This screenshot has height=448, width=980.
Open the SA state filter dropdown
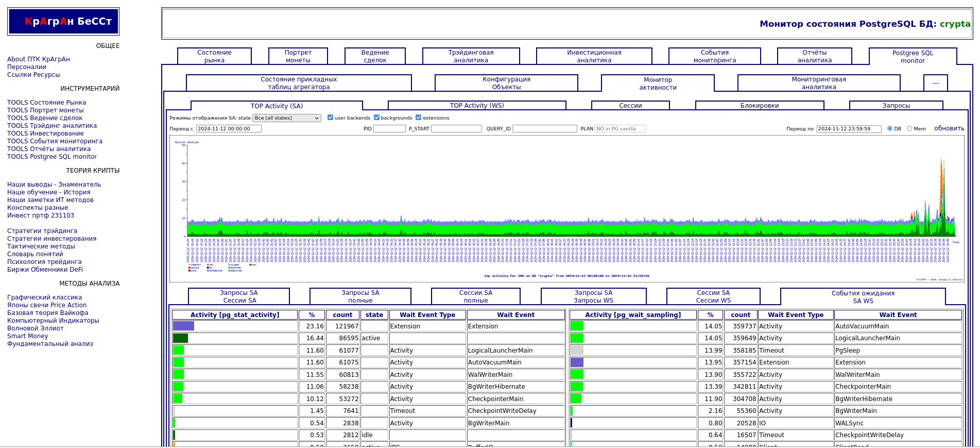(286, 118)
